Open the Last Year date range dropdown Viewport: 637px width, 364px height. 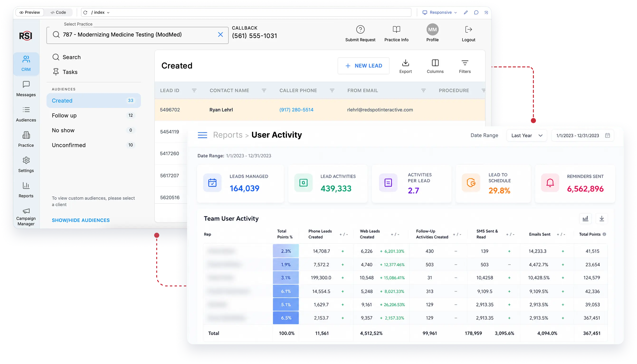pyautogui.click(x=527, y=135)
